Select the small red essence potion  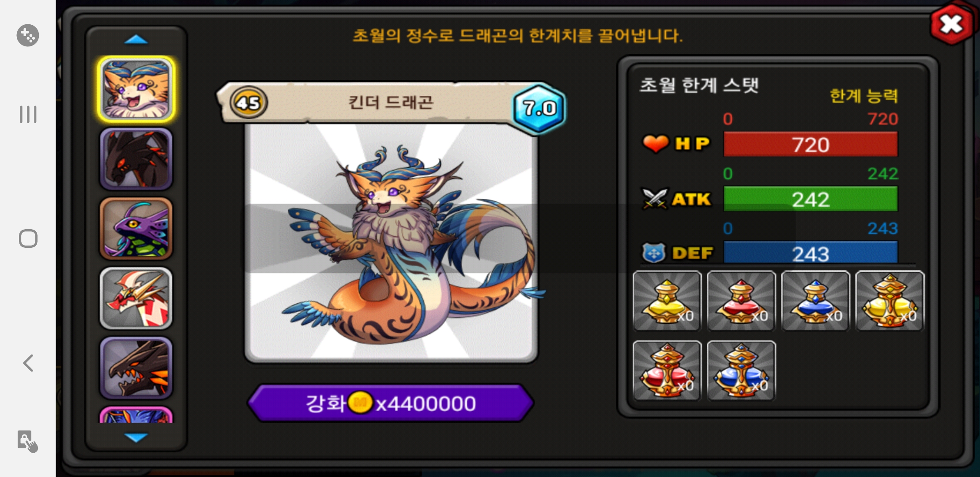pyautogui.click(x=741, y=301)
